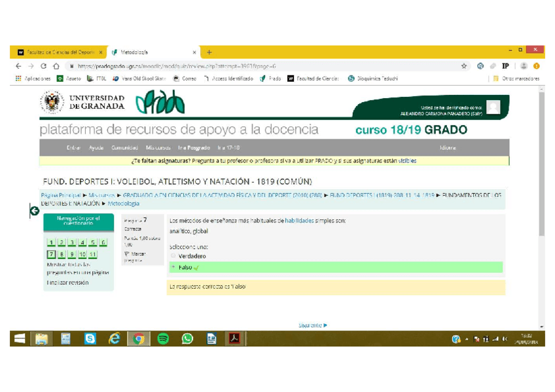This screenshot has height=392, width=555.
Task: Open Adobe Reader from the taskbar
Action: 234,338
